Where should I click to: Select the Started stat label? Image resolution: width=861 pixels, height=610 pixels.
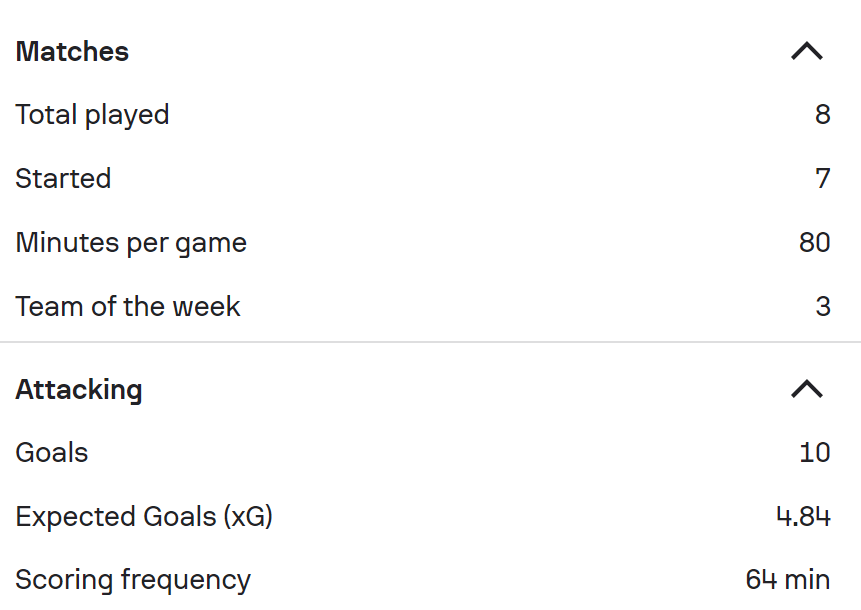point(63,179)
